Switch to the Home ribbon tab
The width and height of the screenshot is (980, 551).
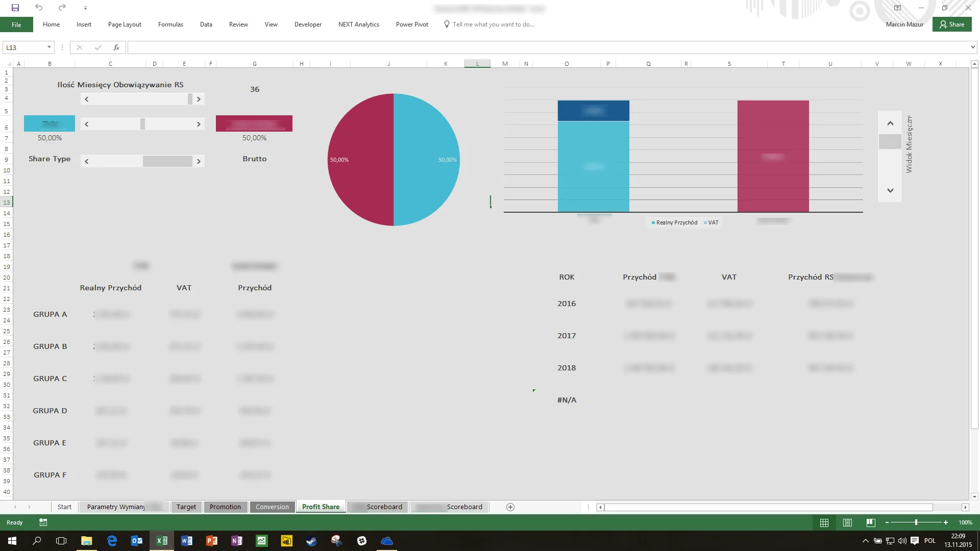[x=51, y=24]
